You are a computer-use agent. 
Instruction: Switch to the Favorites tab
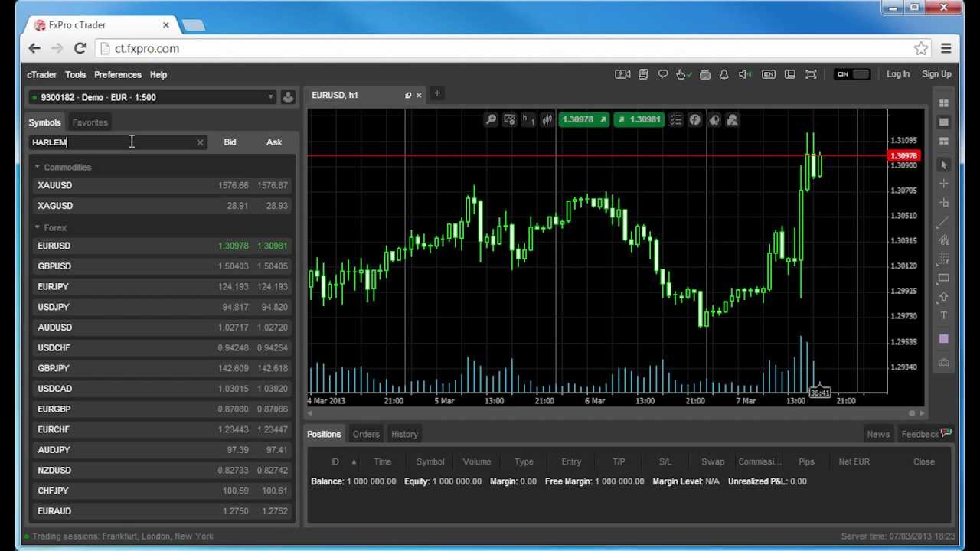tap(90, 122)
